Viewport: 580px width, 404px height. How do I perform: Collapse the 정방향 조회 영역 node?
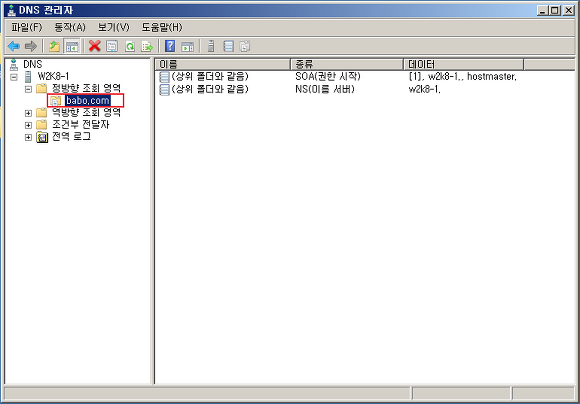(28, 89)
